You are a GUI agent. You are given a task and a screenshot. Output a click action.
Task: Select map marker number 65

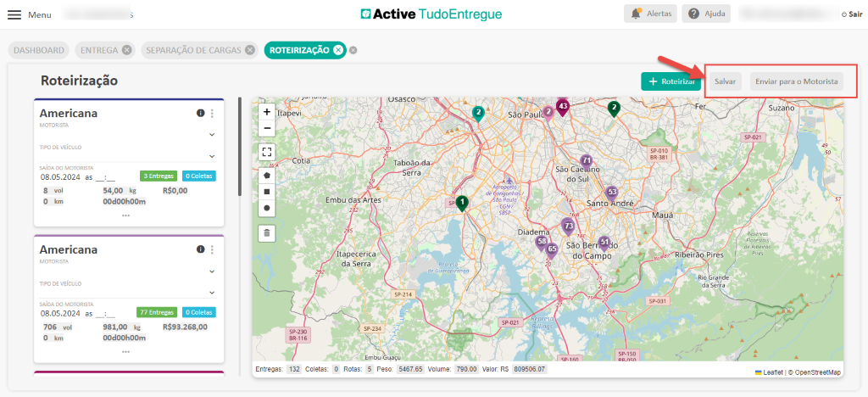click(552, 250)
